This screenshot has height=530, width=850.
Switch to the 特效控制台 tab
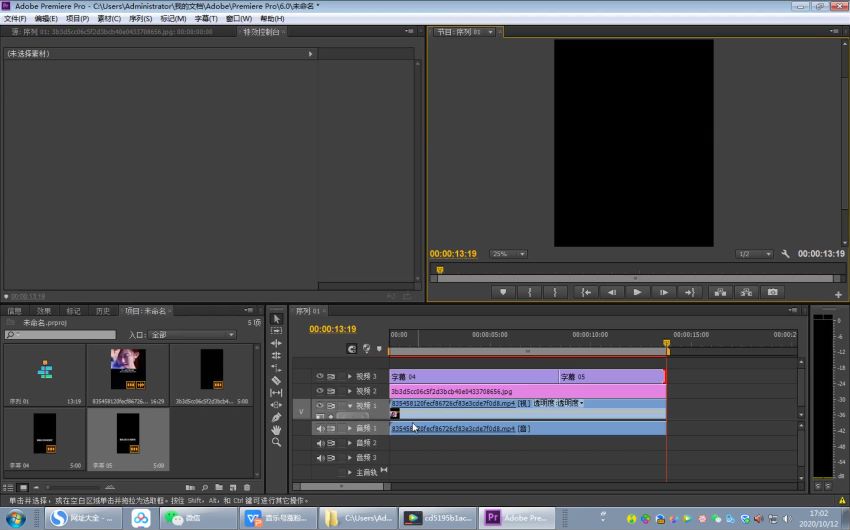point(261,32)
